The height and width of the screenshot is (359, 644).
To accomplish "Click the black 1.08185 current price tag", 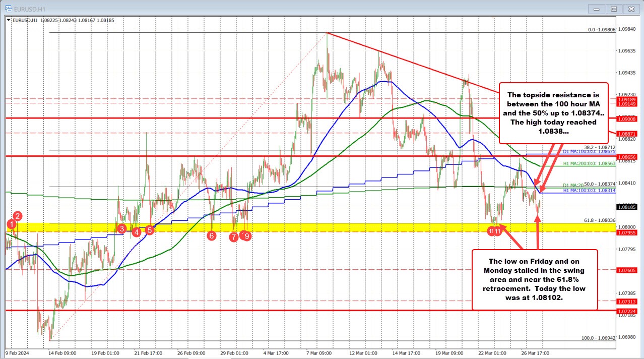I will [x=627, y=207].
